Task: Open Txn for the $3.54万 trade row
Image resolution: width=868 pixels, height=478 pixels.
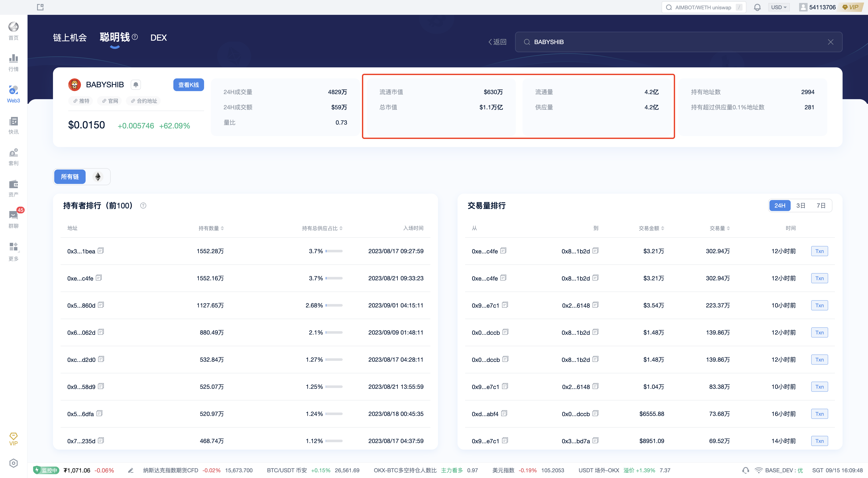Action: click(819, 305)
